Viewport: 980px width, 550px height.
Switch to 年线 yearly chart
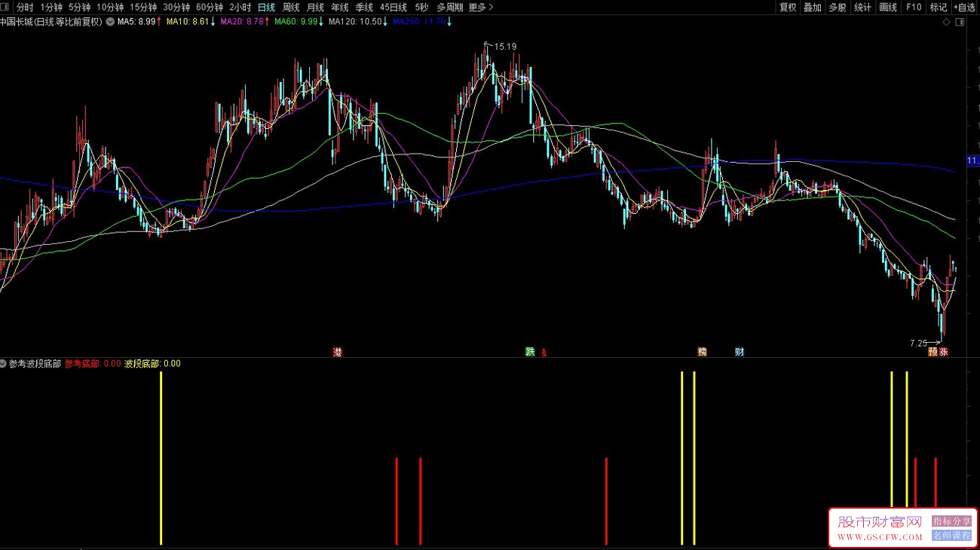[340, 8]
